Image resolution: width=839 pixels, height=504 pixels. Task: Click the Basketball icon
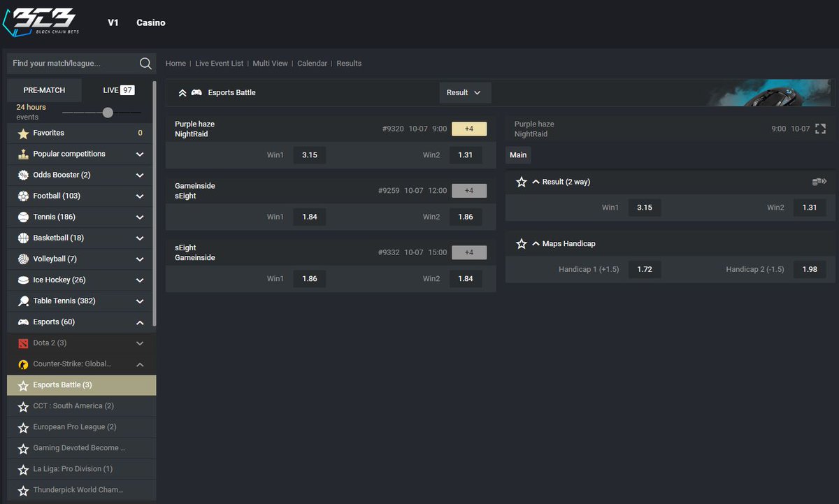coord(23,238)
